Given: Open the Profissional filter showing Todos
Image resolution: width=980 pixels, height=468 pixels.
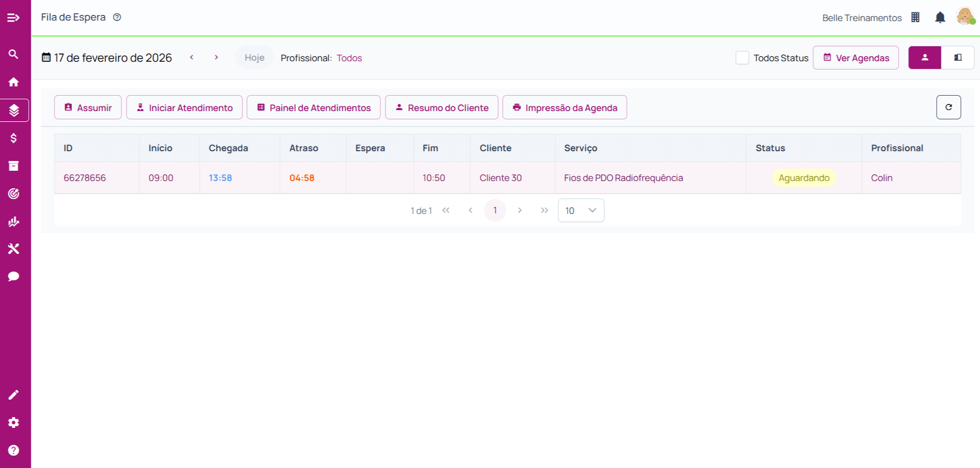Looking at the screenshot, I should click(349, 58).
